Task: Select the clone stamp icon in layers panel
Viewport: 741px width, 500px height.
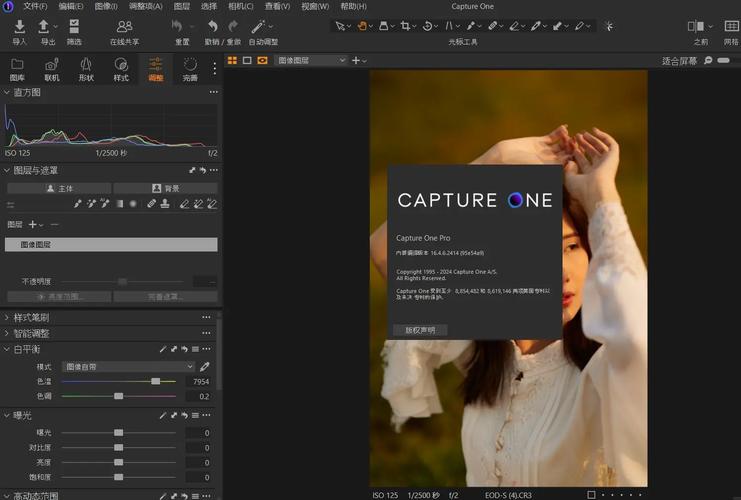Action: (x=165, y=204)
